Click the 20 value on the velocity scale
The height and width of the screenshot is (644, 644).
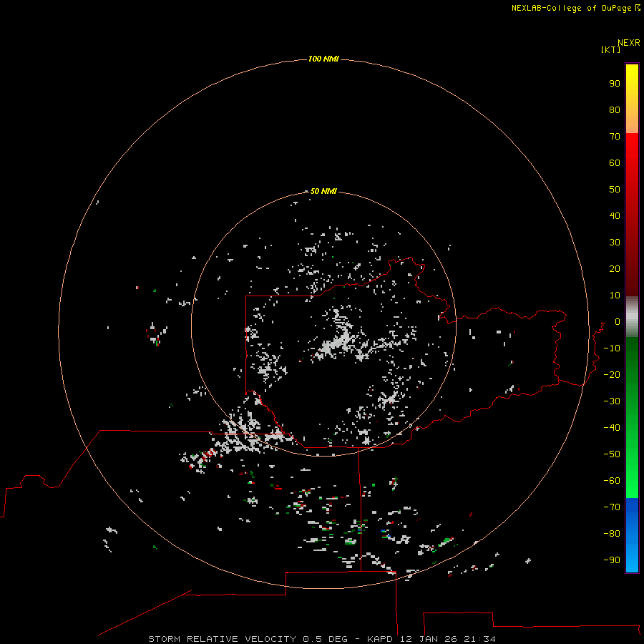point(615,269)
